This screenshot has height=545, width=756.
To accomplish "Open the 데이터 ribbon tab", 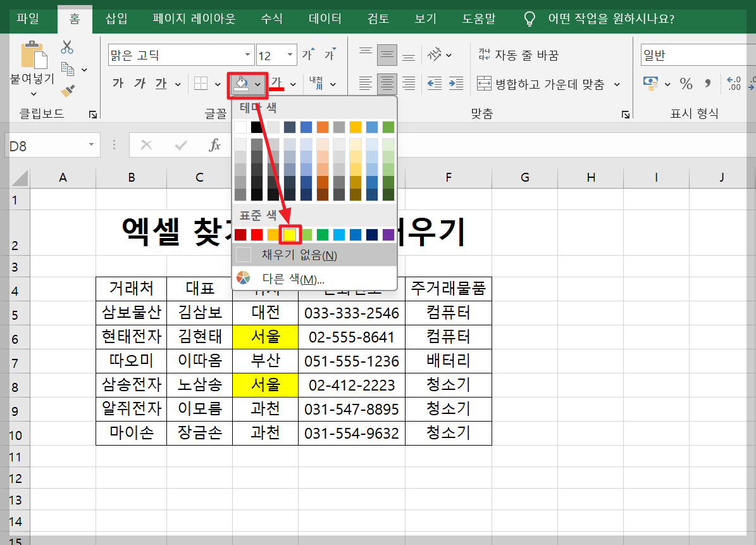I will 325,19.
